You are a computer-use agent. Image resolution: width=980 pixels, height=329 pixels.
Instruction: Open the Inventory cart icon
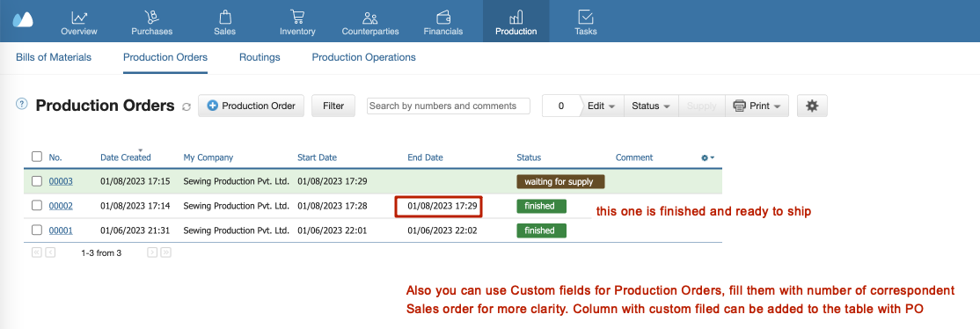pyautogui.click(x=297, y=17)
